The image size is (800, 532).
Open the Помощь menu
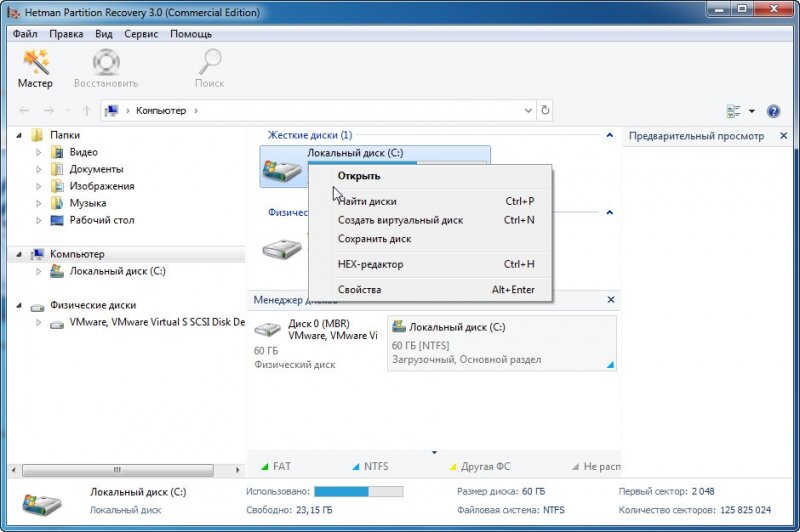[x=191, y=34]
